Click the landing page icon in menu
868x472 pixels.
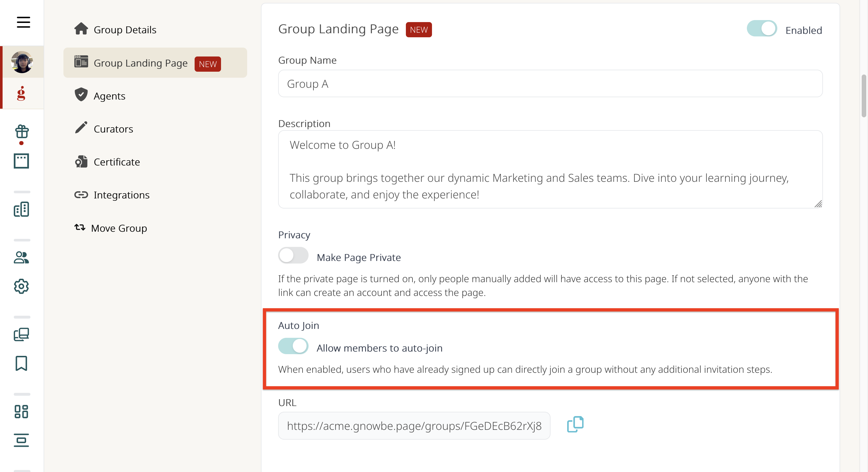click(x=81, y=62)
